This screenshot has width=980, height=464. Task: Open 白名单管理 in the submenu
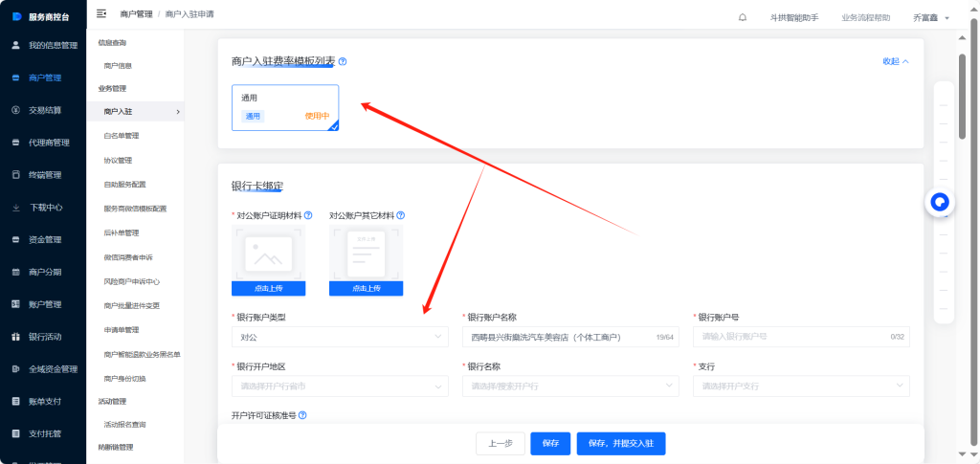point(122,136)
